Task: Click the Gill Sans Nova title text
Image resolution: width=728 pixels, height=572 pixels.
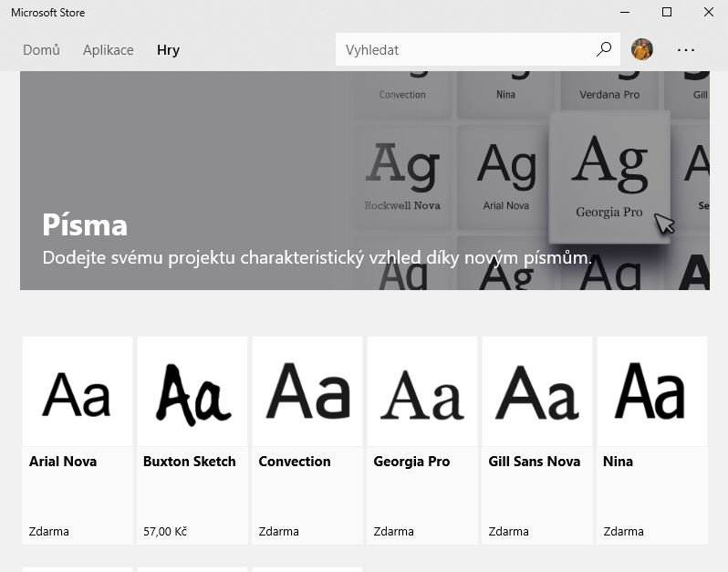Action: (534, 461)
